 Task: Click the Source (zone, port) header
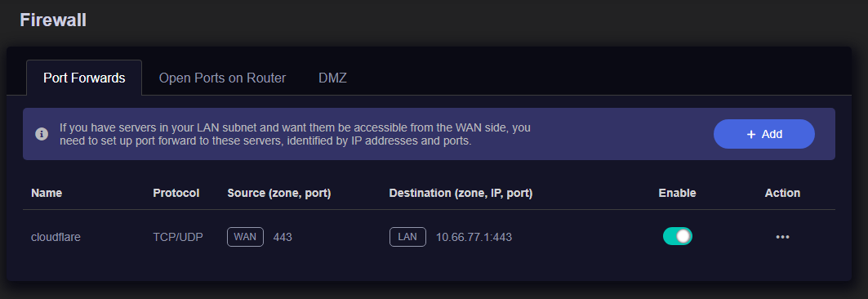click(279, 194)
